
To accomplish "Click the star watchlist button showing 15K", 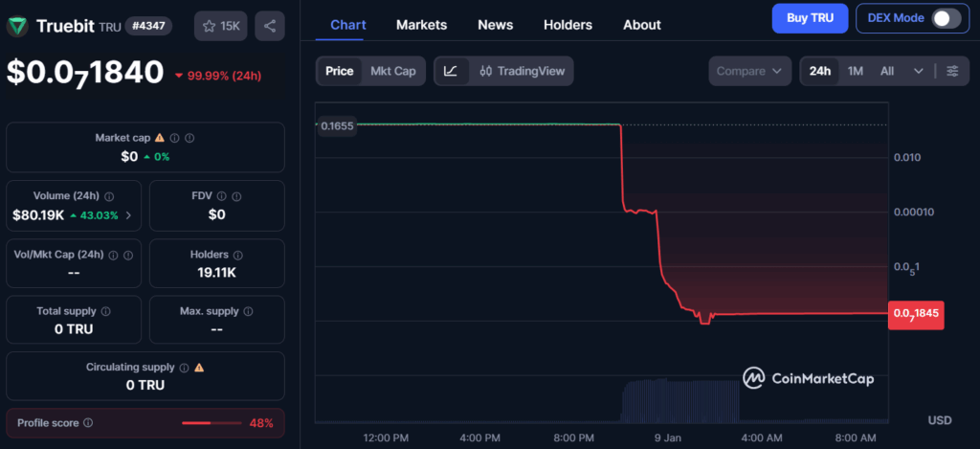I will (220, 26).
